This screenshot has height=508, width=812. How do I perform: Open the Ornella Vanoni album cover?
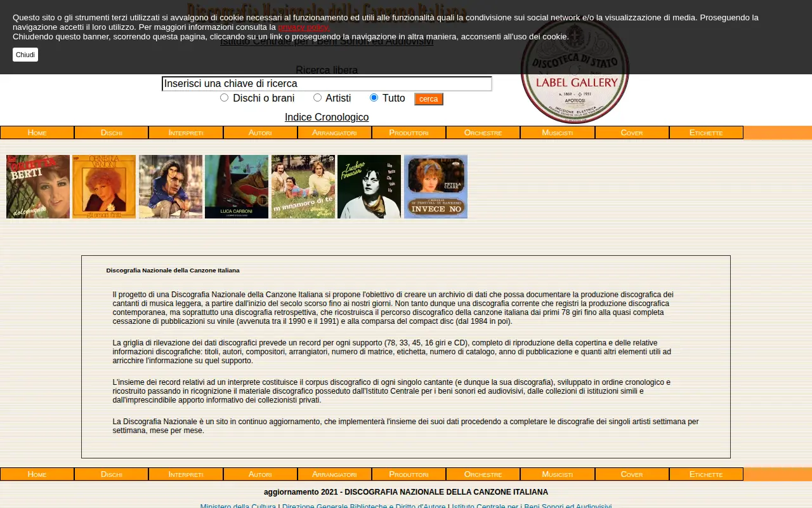point(104,187)
